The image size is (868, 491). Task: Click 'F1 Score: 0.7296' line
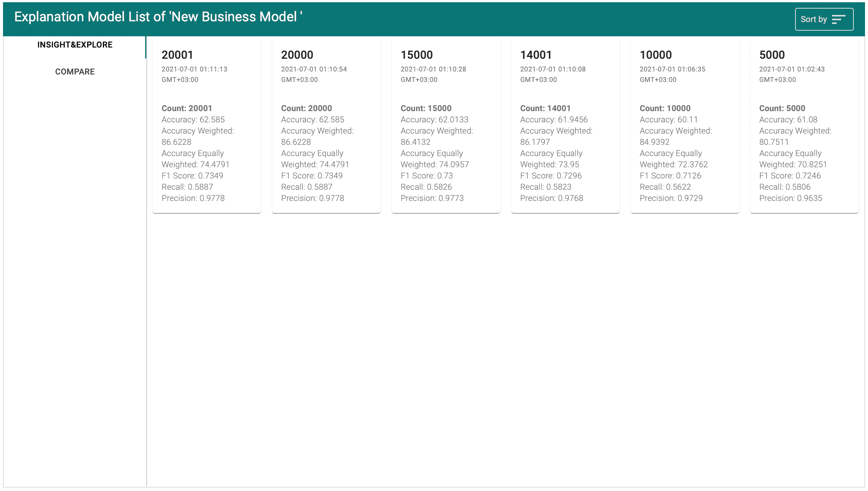click(551, 176)
